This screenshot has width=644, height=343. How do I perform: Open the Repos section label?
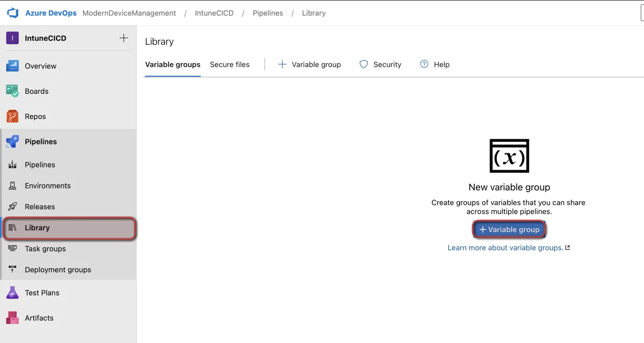[x=35, y=117]
